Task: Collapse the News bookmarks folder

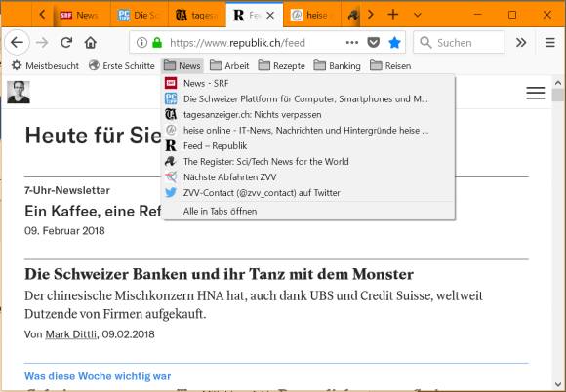Action: [x=182, y=66]
